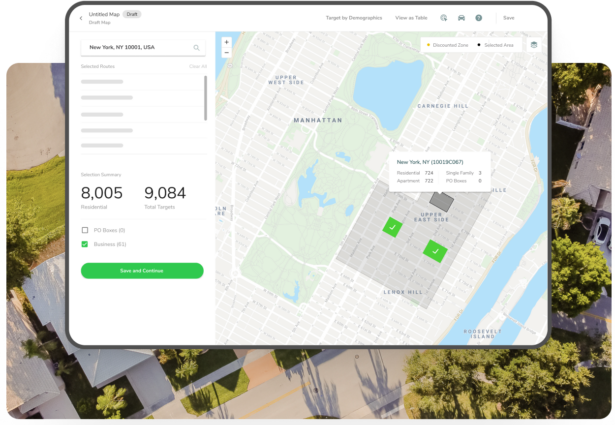The height and width of the screenshot is (425, 615).
Task: Uncheck the Business checkbox
Action: [x=85, y=244]
